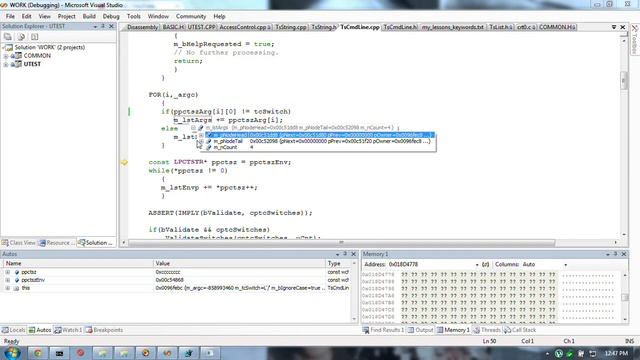
Task: Switch to the Output tab
Action: 420,330
